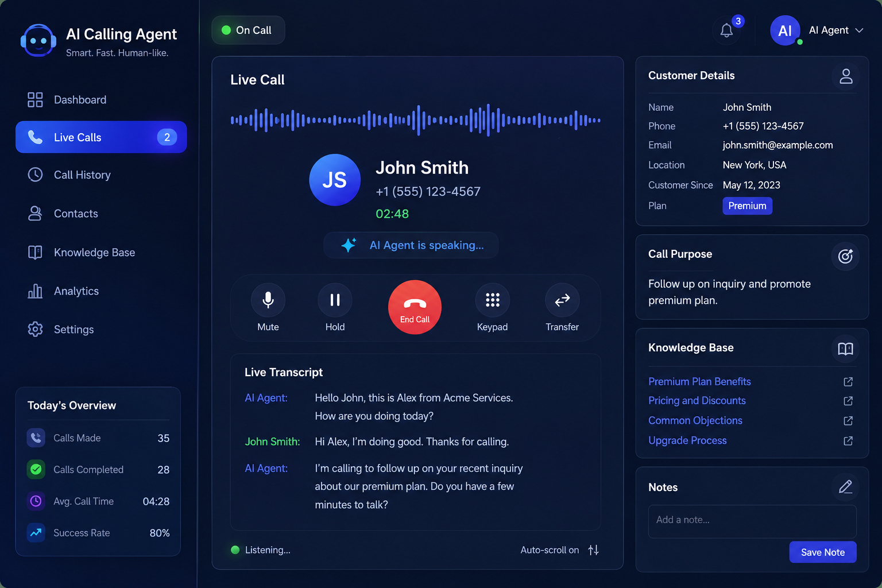Click the Call Purpose target icon
This screenshot has height=588, width=882.
click(846, 256)
